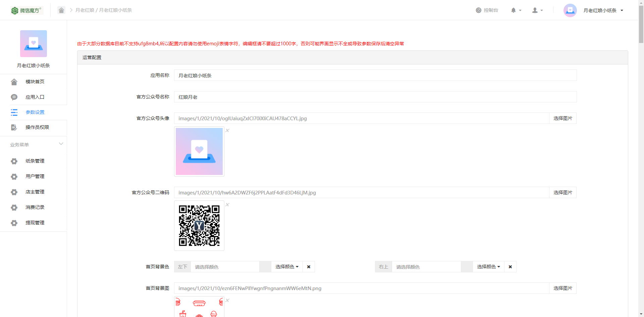Focus the 官方公众号二维码 path field
Image resolution: width=644 pixels, height=317 pixels.
point(362,192)
